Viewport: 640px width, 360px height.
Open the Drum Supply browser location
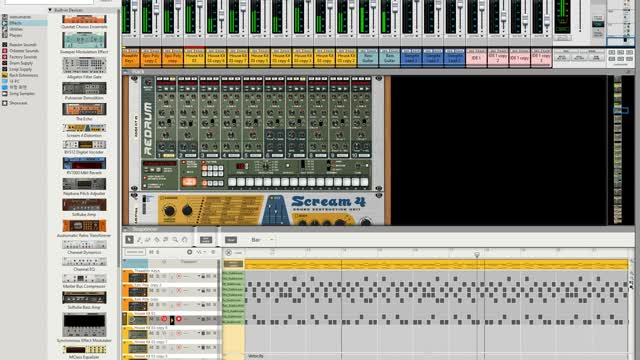[21, 63]
